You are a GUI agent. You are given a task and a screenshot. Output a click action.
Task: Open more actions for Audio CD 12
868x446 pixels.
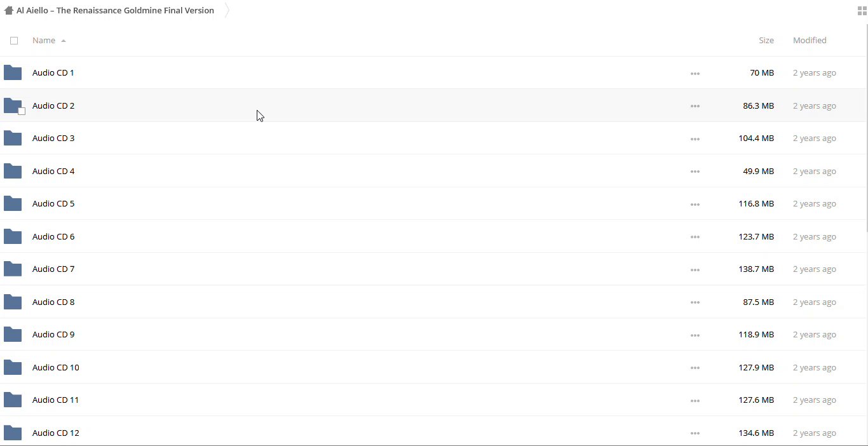click(x=695, y=434)
